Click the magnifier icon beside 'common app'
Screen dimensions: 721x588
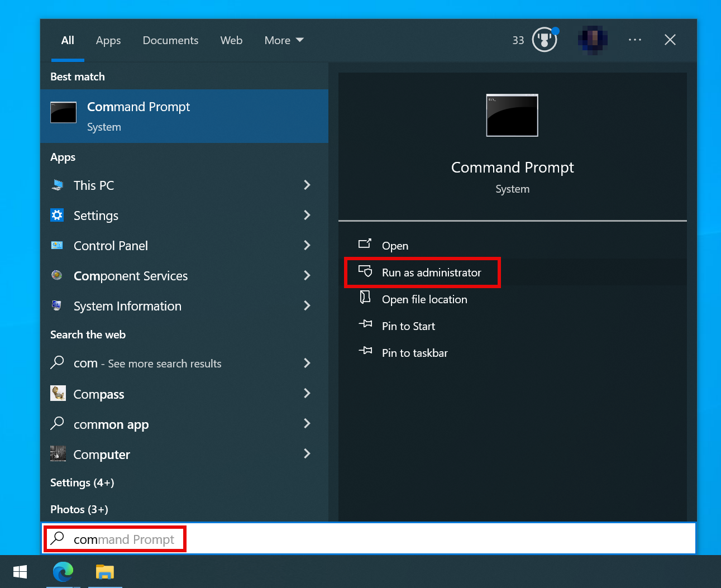(x=57, y=423)
